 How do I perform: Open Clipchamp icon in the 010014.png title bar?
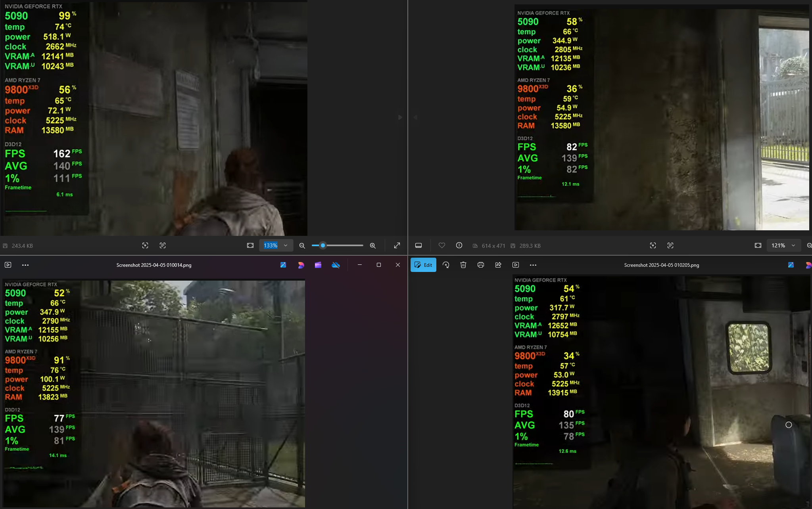(x=318, y=265)
